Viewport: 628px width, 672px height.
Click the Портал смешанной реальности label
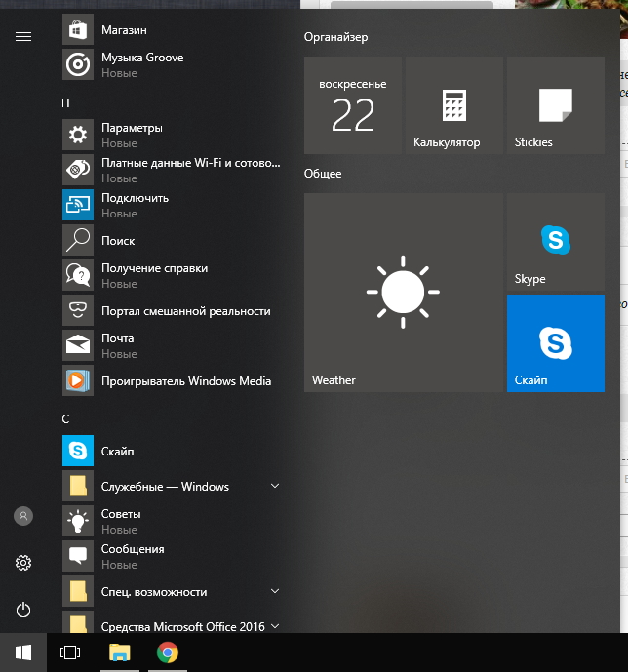tap(186, 311)
